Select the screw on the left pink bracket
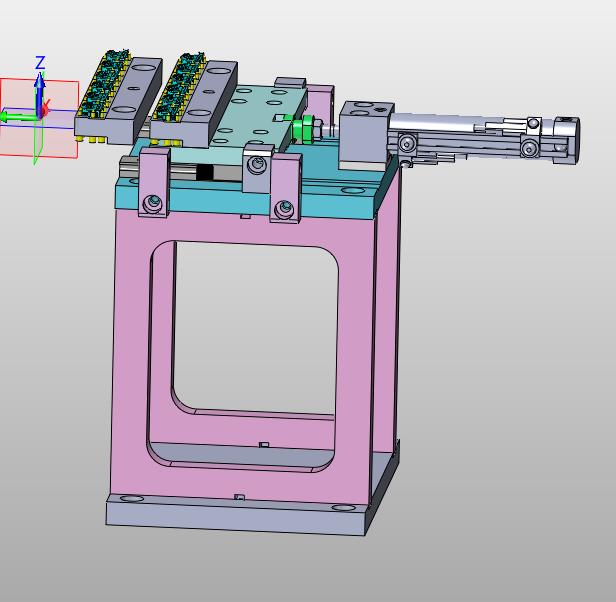 [x=153, y=203]
